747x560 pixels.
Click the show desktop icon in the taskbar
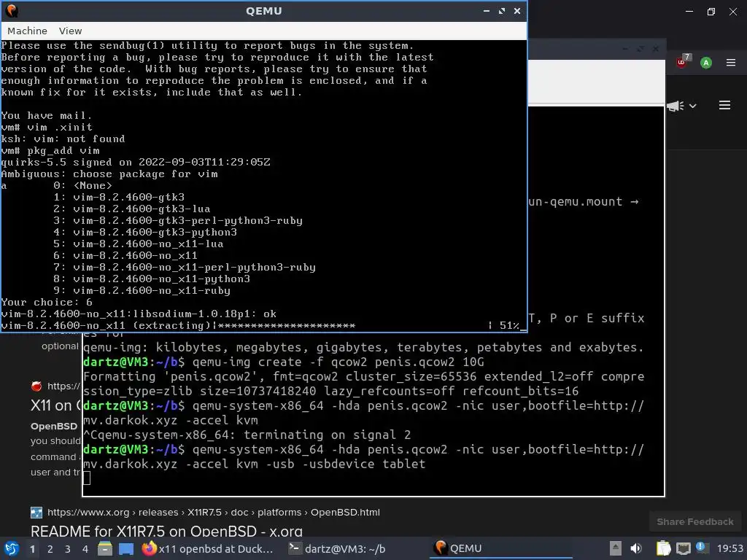coord(126,548)
